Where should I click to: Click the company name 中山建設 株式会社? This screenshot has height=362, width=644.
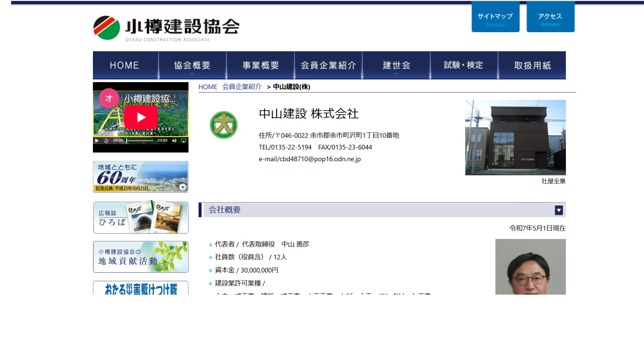point(309,114)
